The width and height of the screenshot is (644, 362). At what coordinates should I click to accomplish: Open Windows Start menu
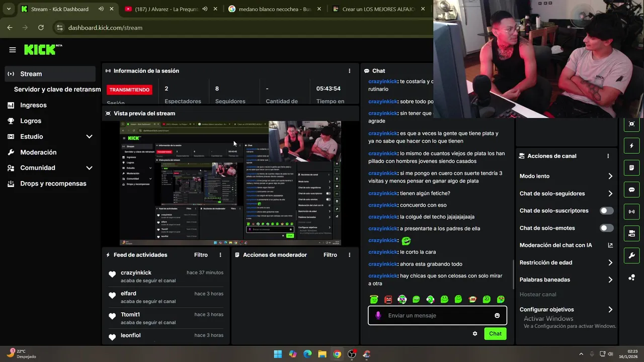[278, 354]
